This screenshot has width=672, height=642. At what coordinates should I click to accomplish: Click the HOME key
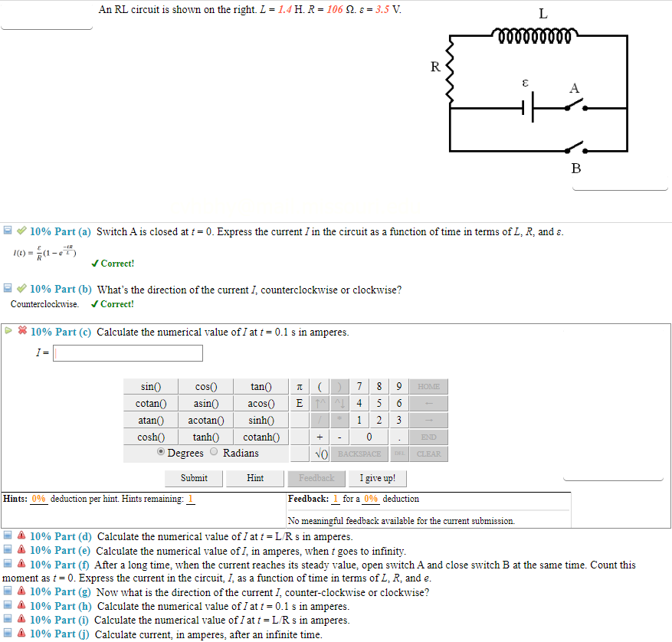(428, 387)
